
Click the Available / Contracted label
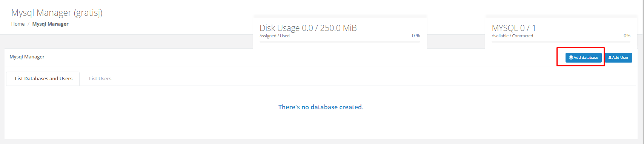tap(512, 36)
